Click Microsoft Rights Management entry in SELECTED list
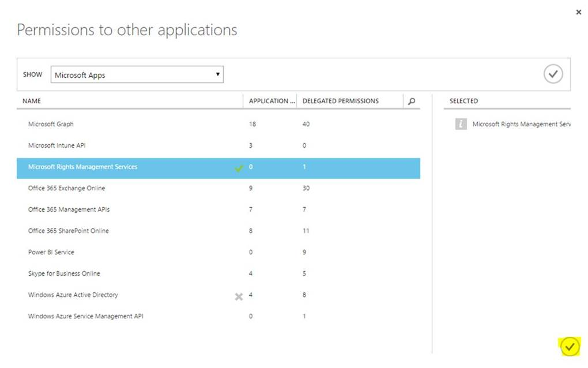The height and width of the screenshot is (368, 588). 521,124
